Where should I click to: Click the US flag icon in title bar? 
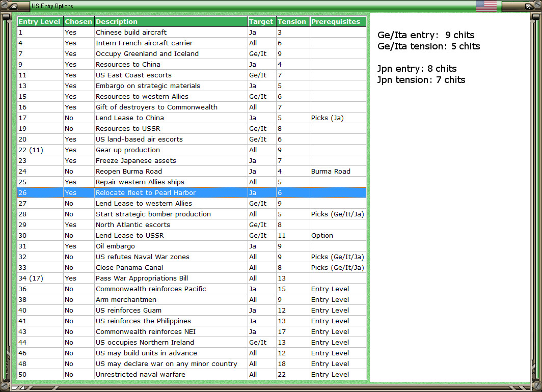pos(486,6)
